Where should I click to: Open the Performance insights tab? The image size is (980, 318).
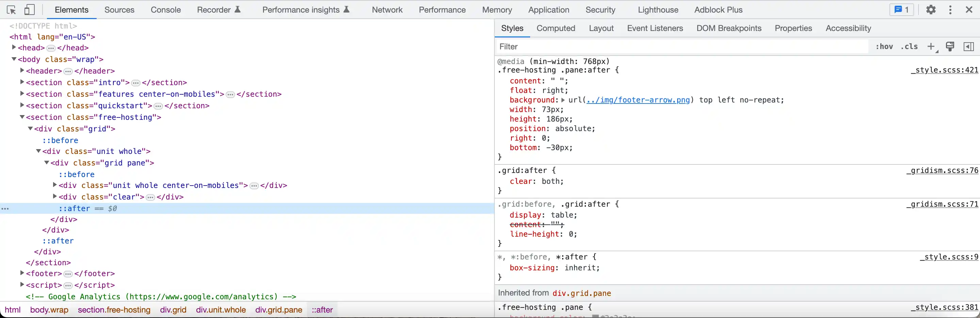306,10
